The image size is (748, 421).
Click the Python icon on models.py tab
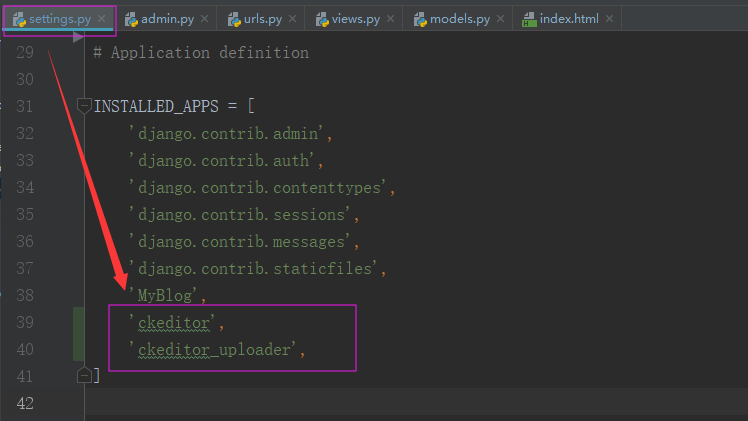click(x=420, y=19)
